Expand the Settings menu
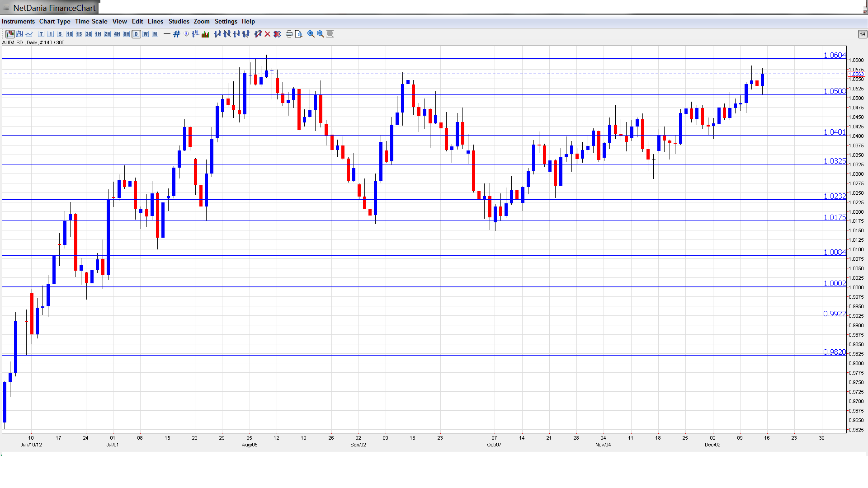Viewport: 868px width, 488px height. tap(226, 21)
